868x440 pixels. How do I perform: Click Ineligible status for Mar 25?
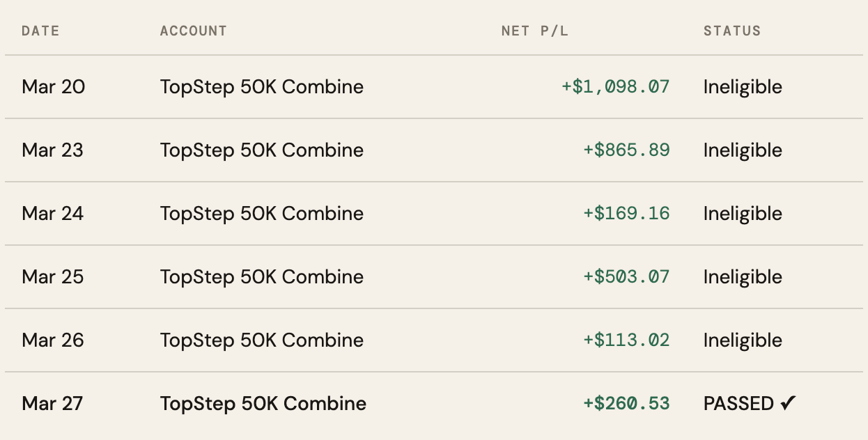(743, 277)
